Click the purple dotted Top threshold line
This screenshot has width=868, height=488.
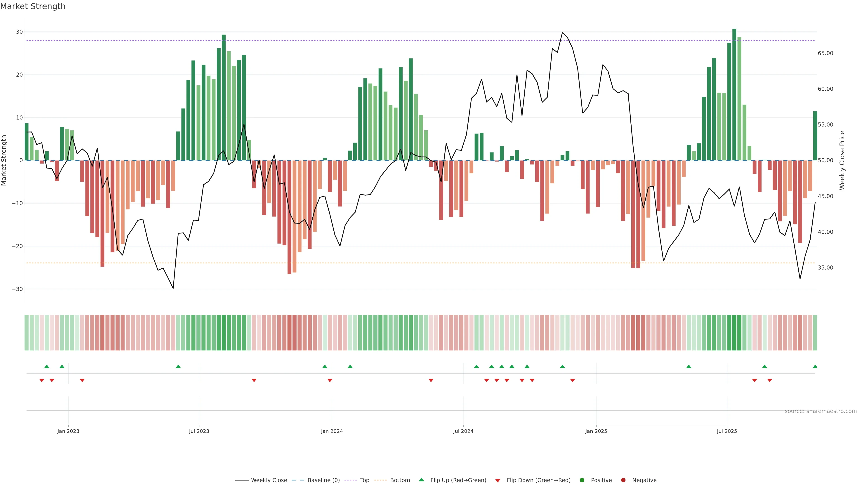[x=337, y=40]
